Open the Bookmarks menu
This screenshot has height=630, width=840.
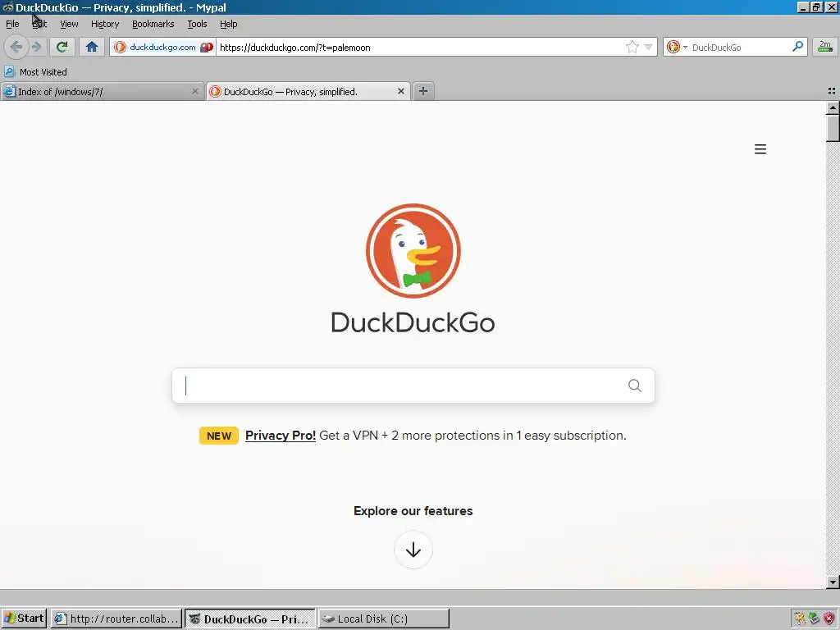tap(153, 24)
